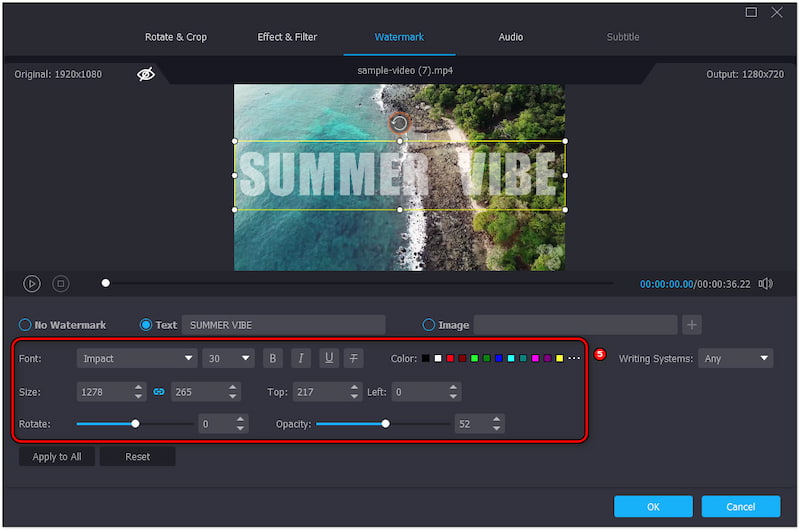
Task: Toggle Strikethrough text formatting
Action: (354, 358)
